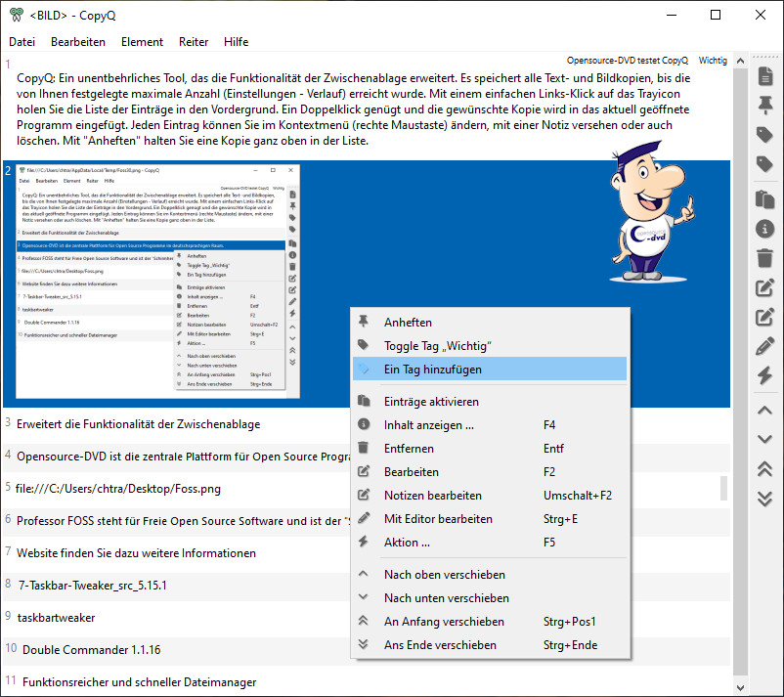The height and width of the screenshot is (697, 784).
Task: Click the double-down chevron icon in the sidebar
Action: click(765, 499)
